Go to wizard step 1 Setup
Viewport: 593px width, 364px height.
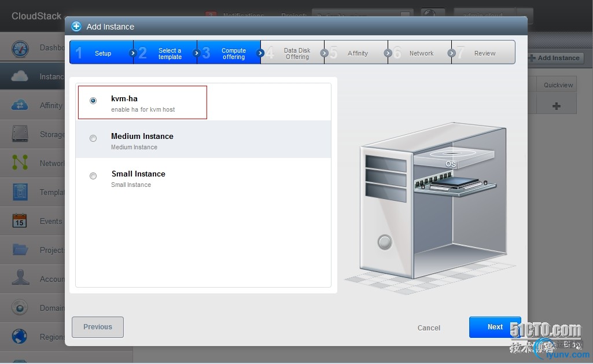pos(101,52)
